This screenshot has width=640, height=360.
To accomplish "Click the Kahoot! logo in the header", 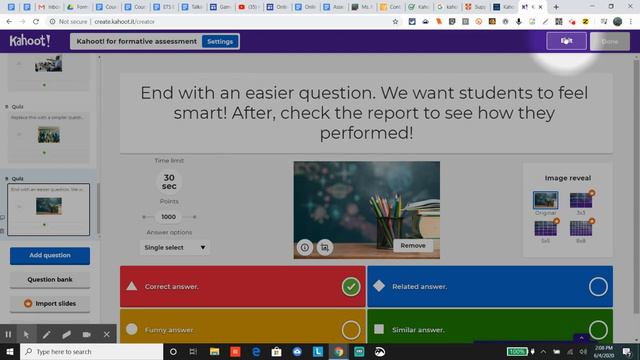I will tap(29, 41).
